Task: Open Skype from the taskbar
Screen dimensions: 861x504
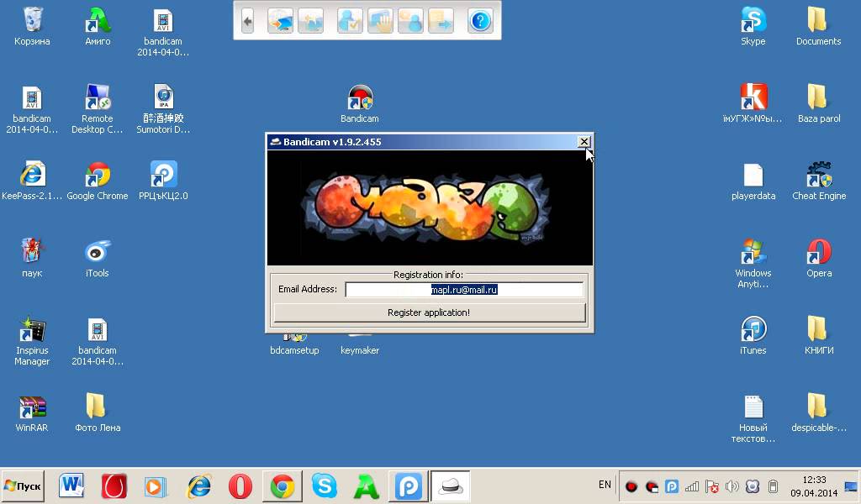Action: click(x=324, y=486)
